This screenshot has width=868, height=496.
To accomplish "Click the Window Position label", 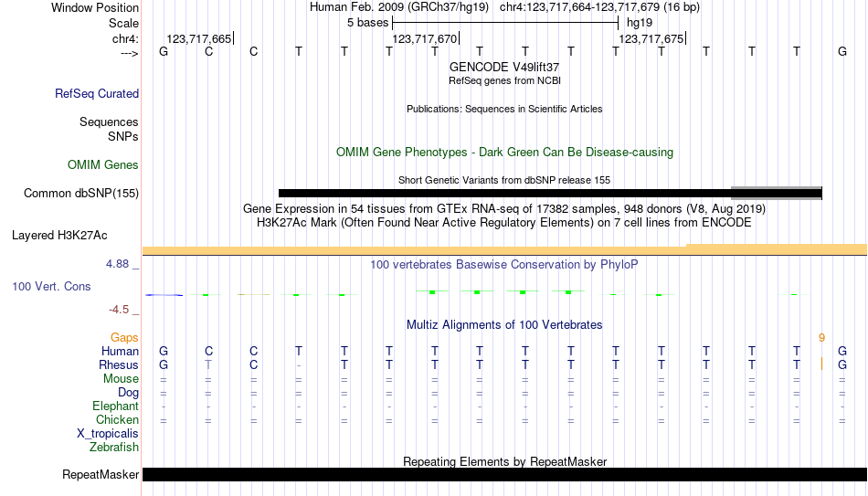I will [95, 7].
